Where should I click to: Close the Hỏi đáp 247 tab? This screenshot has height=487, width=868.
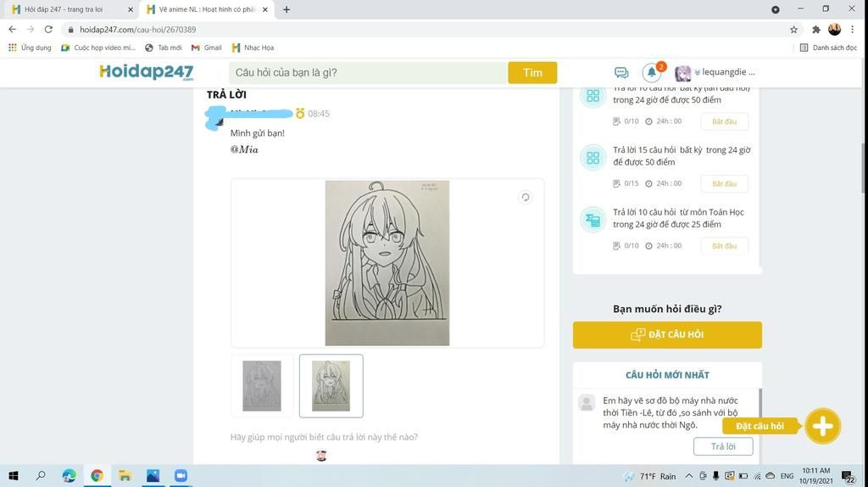[131, 9]
